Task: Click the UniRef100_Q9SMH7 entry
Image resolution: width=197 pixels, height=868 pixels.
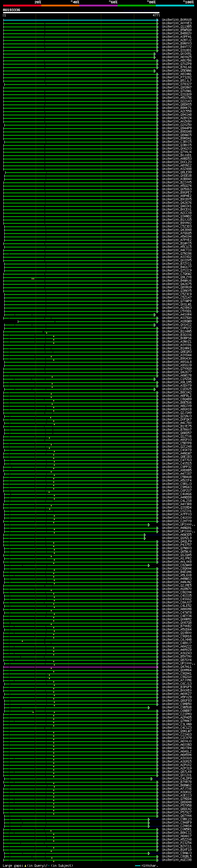Action: pyautogui.click(x=177, y=88)
